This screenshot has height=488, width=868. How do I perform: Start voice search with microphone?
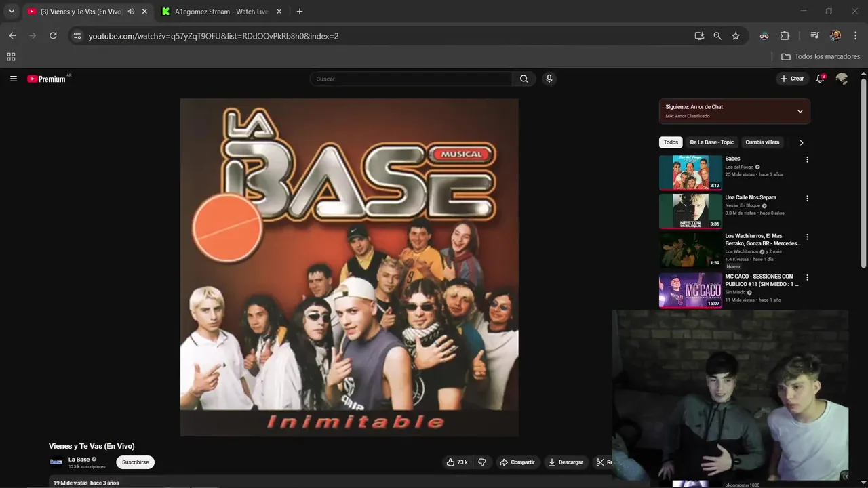click(x=549, y=79)
